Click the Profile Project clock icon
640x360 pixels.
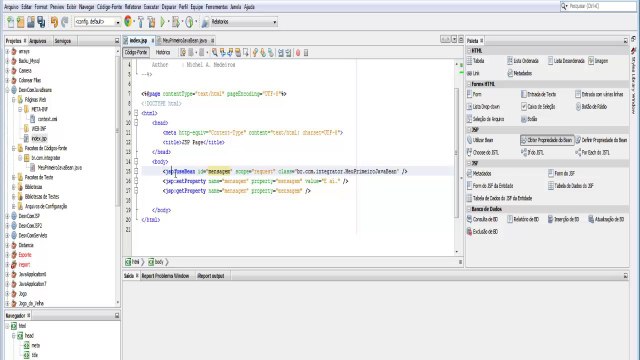pyautogui.click(x=189, y=22)
